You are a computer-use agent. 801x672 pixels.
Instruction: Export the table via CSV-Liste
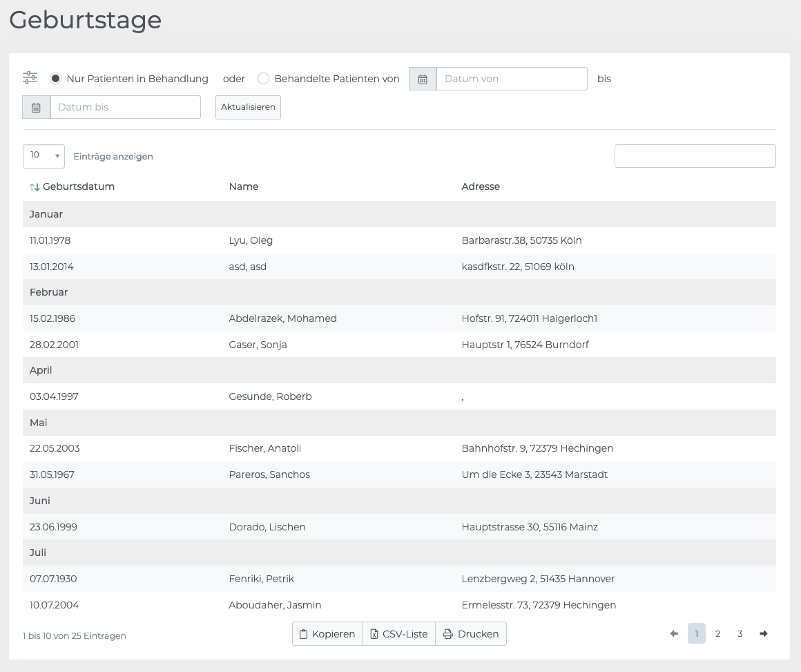(x=399, y=634)
